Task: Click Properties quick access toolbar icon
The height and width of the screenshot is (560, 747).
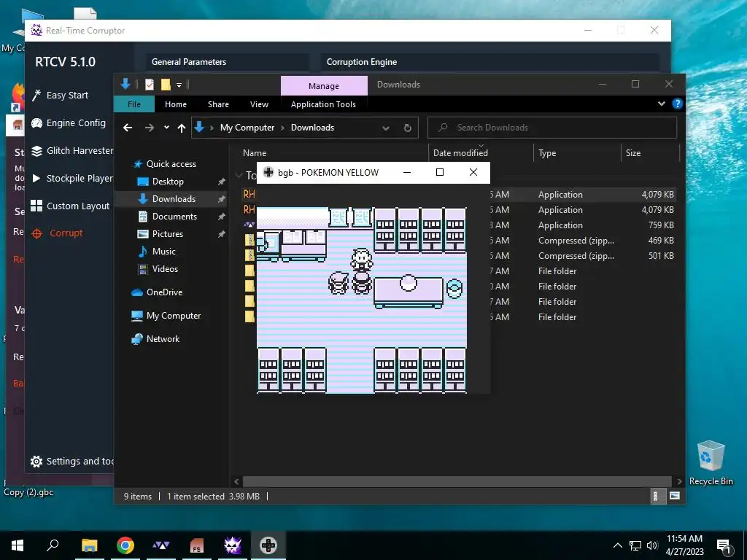Action: coord(150,85)
